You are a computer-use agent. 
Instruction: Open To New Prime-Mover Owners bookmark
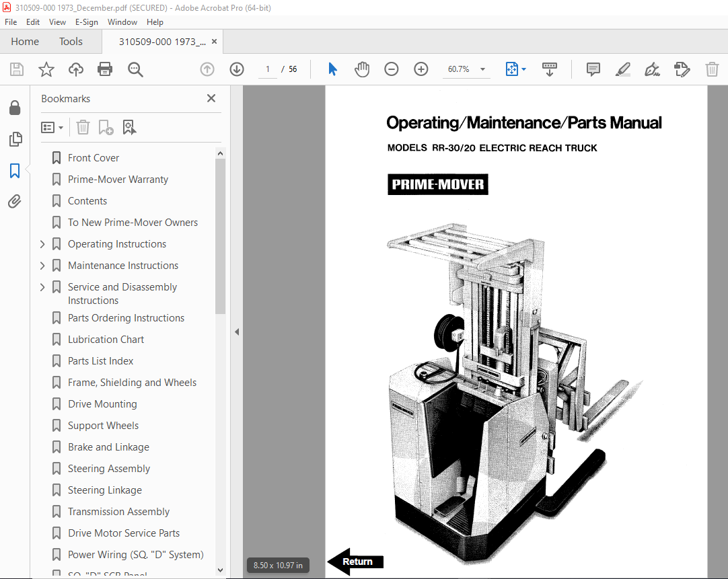133,222
